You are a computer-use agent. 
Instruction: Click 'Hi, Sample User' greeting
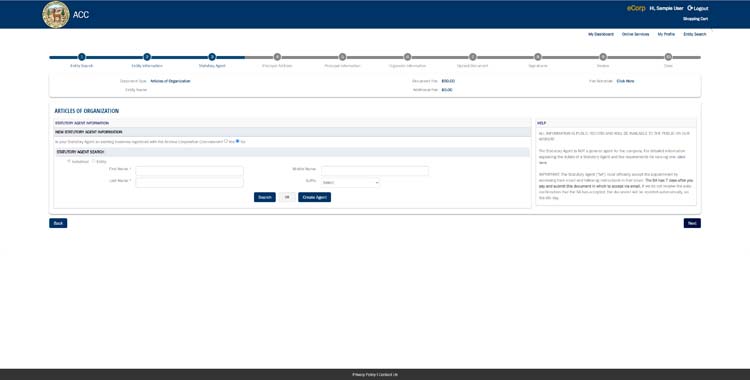tap(666, 8)
